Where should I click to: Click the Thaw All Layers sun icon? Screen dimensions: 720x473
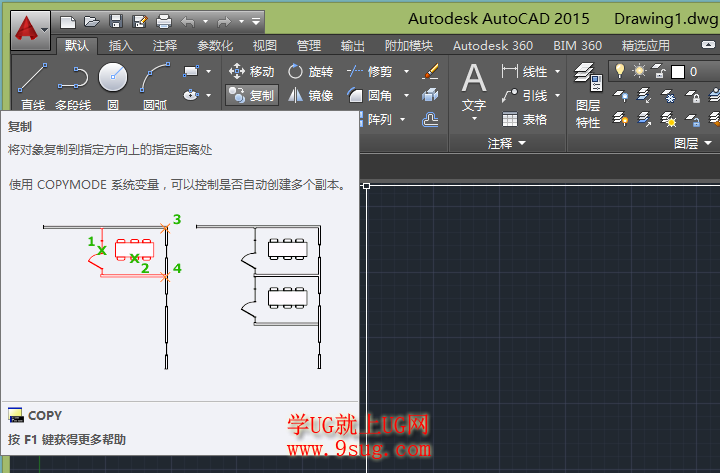tap(668, 119)
